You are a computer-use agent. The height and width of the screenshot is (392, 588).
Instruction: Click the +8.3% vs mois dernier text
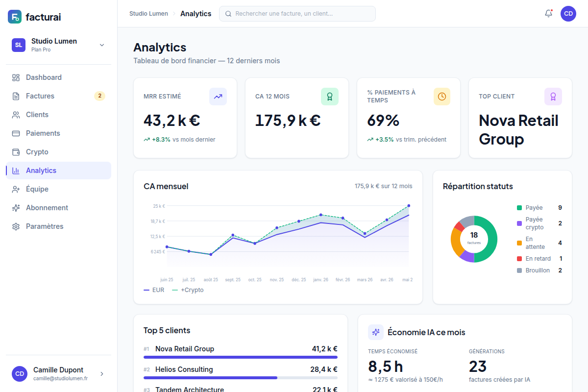pyautogui.click(x=179, y=140)
